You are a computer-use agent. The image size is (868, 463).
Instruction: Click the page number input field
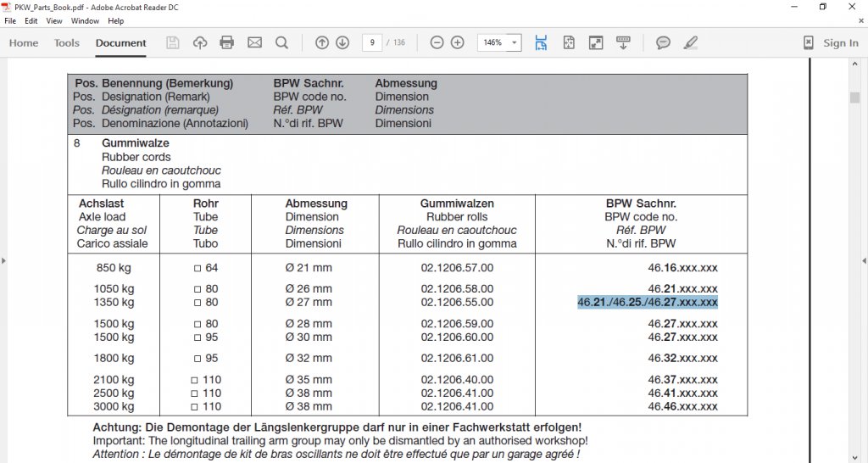371,42
